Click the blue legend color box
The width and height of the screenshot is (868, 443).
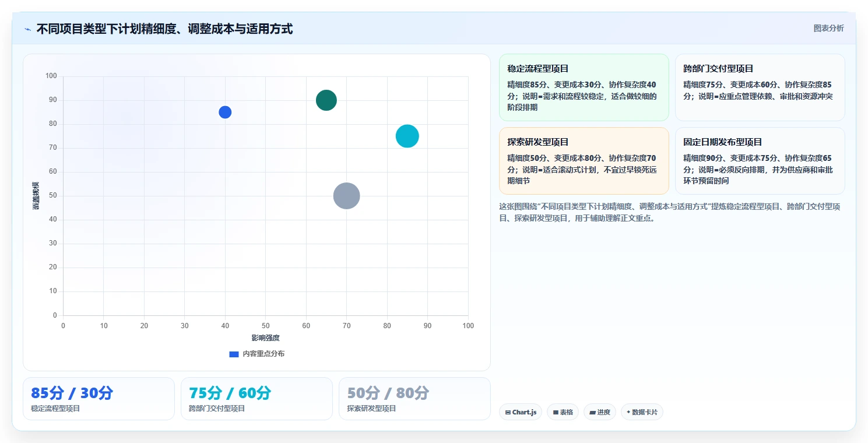click(x=234, y=354)
